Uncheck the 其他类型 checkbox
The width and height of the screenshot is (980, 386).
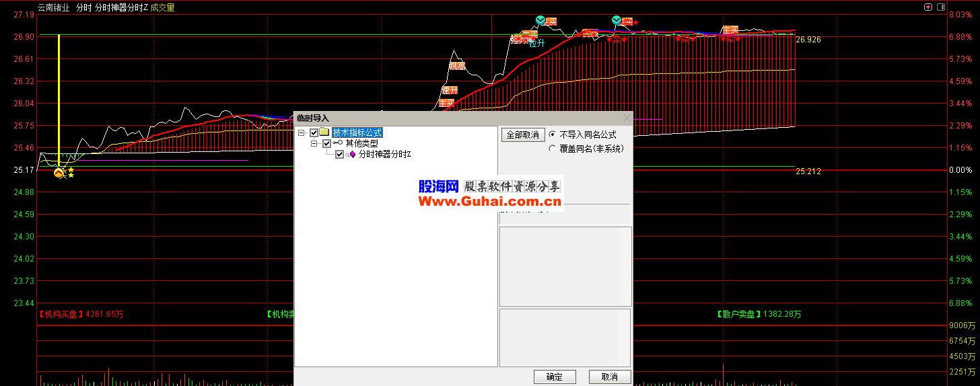326,143
